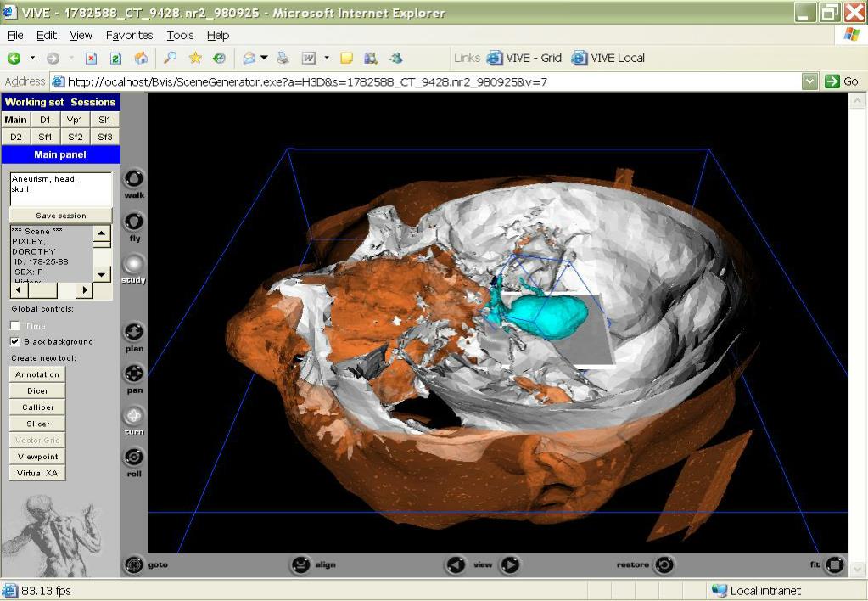Create a new Viewpoint tool
868x601 pixels.
point(37,457)
